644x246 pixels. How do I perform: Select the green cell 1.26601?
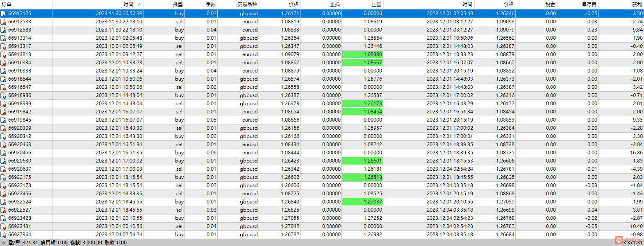pyautogui.click(x=362, y=161)
